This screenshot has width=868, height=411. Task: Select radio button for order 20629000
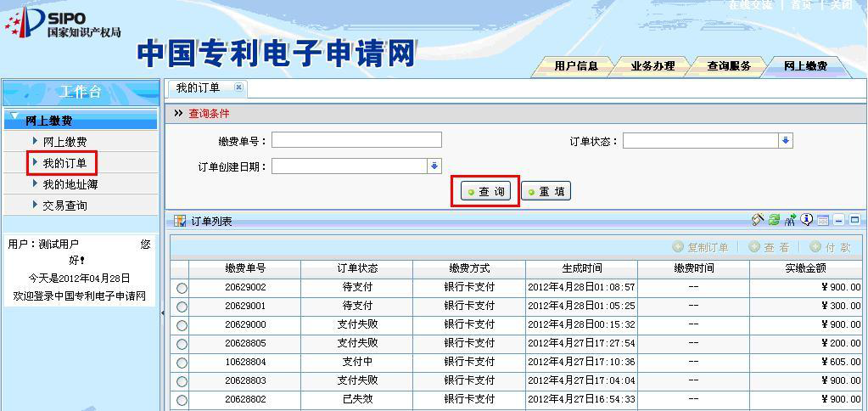click(182, 325)
